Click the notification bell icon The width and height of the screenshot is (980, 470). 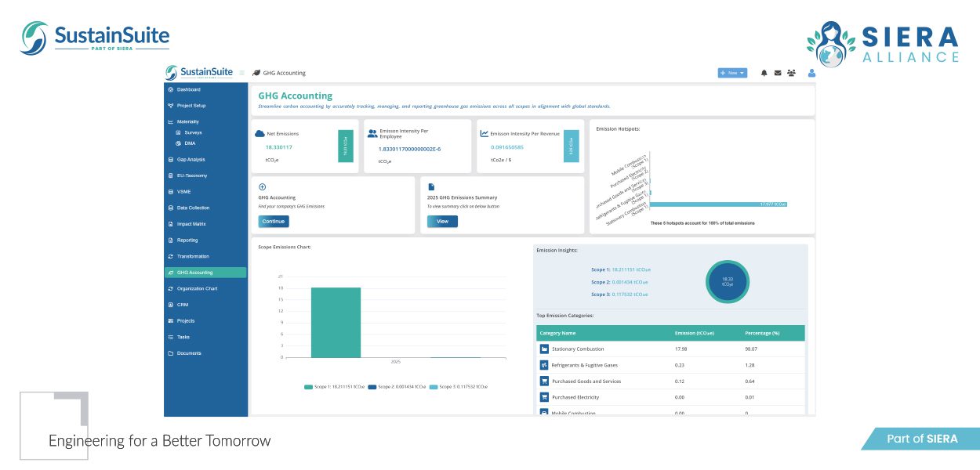click(x=764, y=73)
